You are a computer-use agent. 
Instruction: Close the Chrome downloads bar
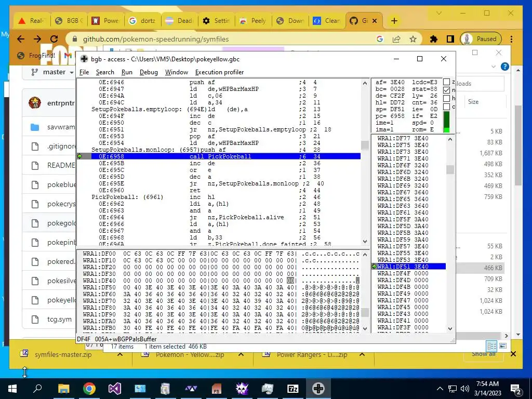coord(513,354)
